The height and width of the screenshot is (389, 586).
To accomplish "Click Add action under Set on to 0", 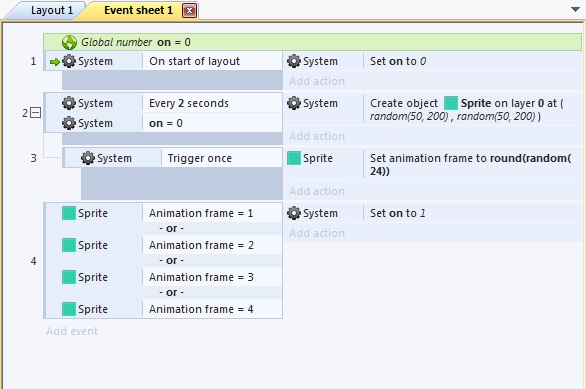I will coord(317,81).
